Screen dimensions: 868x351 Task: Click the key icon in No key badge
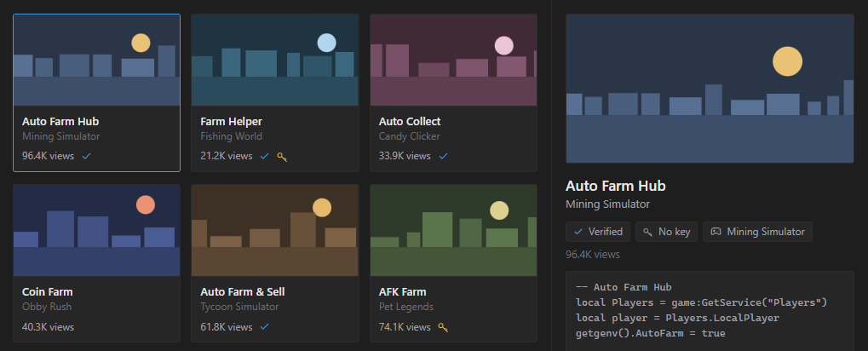[x=648, y=232]
